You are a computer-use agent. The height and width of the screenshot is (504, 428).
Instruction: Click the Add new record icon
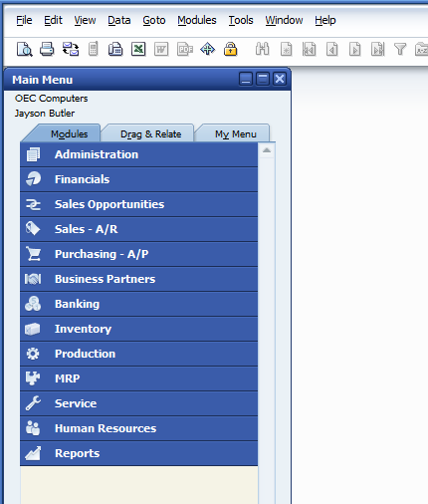tap(286, 50)
